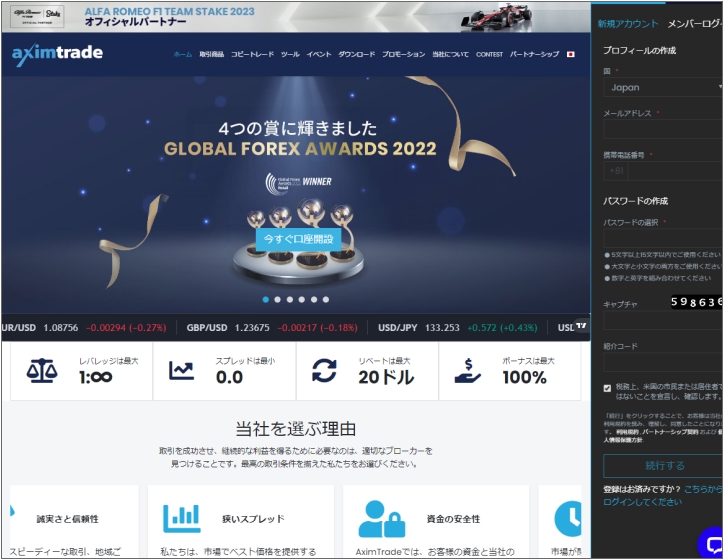Open the コピートレード menu
Viewport: 723px width, 559px height.
[252, 54]
